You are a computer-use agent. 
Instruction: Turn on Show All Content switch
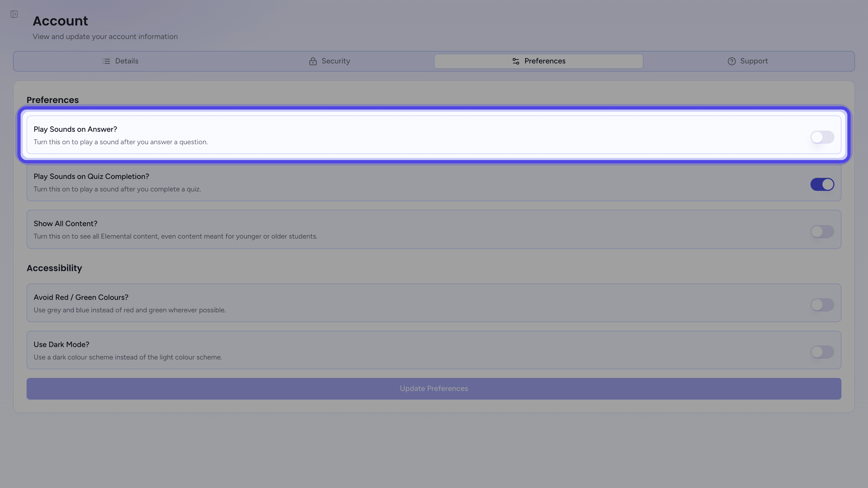pyautogui.click(x=822, y=231)
